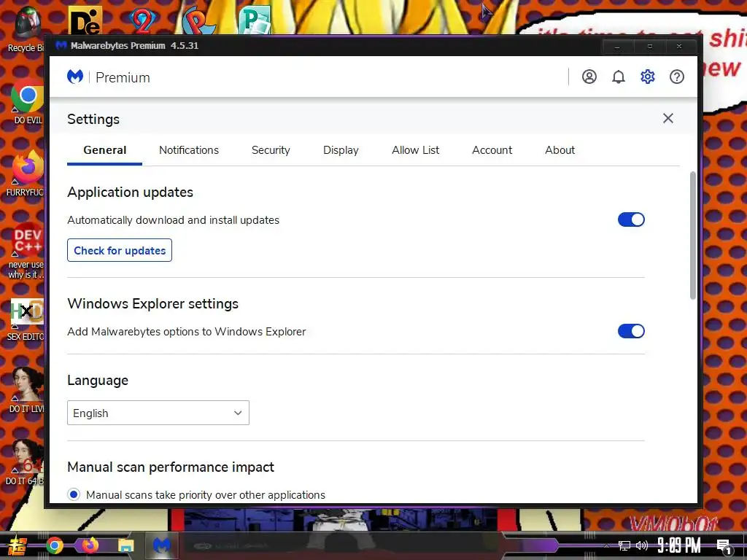
Task: Minimize the Malwarebytes window
Action: (617, 47)
